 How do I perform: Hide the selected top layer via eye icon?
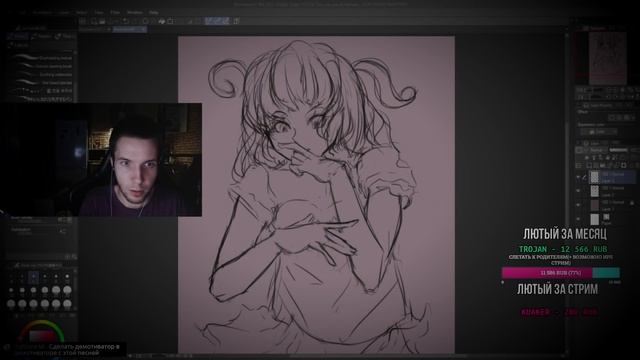point(578,177)
